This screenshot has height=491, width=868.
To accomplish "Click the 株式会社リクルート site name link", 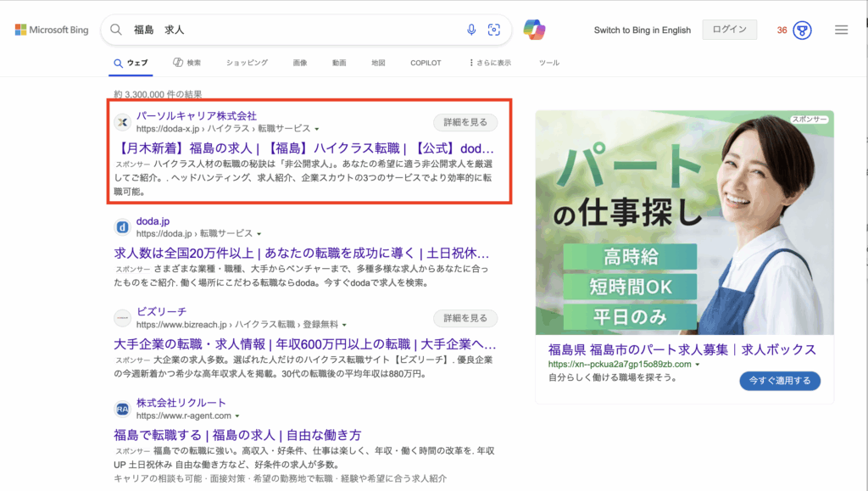I will [x=181, y=403].
